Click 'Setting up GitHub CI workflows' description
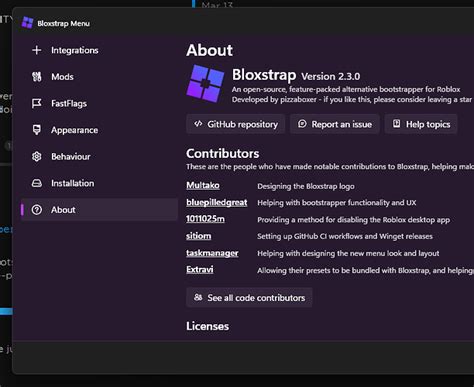This screenshot has height=387, width=474. (345, 236)
